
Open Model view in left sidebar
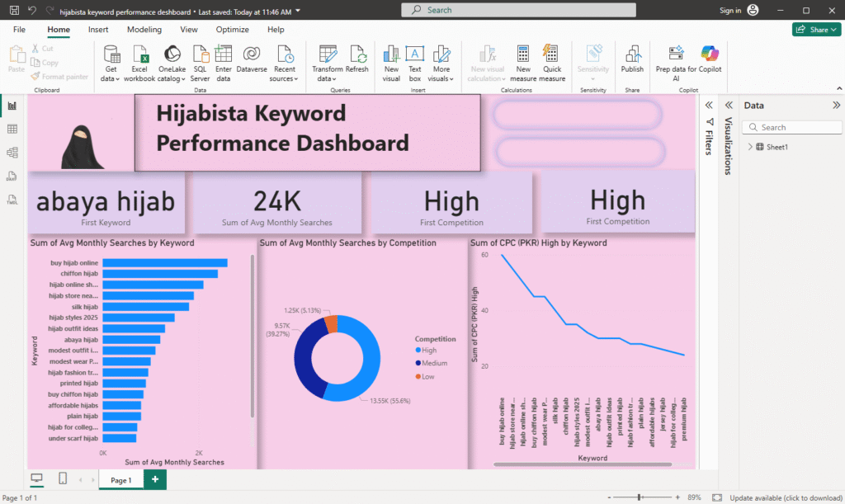[x=12, y=153]
